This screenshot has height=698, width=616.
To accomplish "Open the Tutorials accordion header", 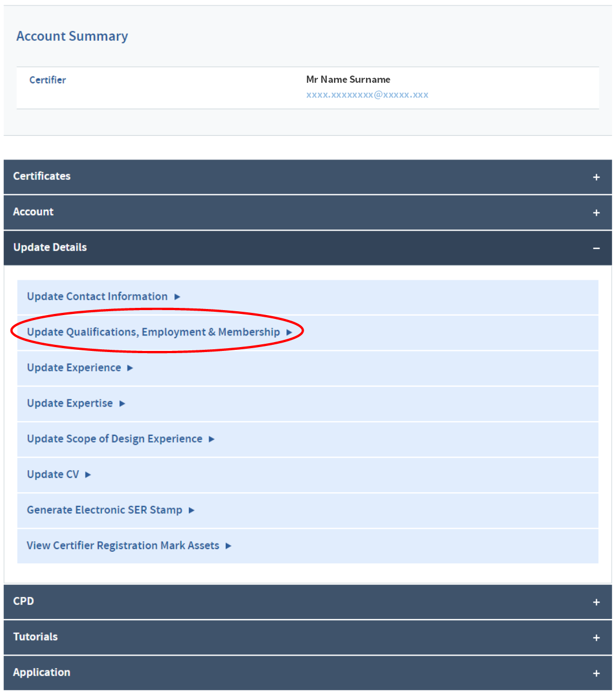I will click(307, 637).
